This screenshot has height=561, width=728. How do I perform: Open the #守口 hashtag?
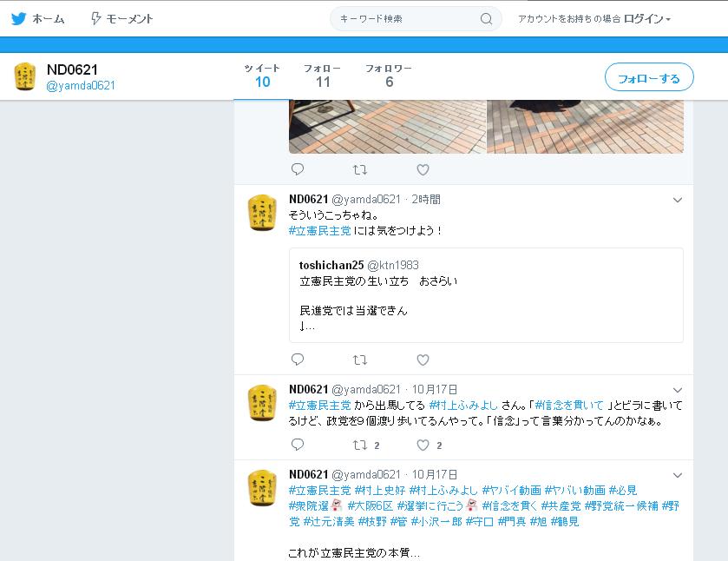click(480, 522)
